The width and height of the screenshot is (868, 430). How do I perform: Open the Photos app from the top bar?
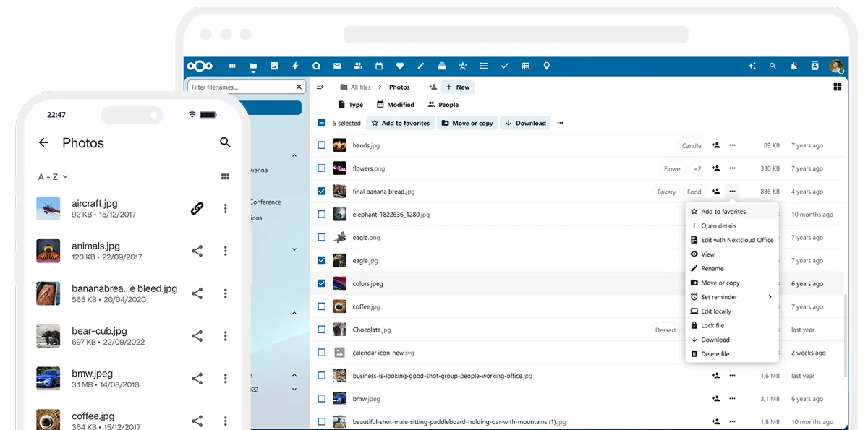273,66
